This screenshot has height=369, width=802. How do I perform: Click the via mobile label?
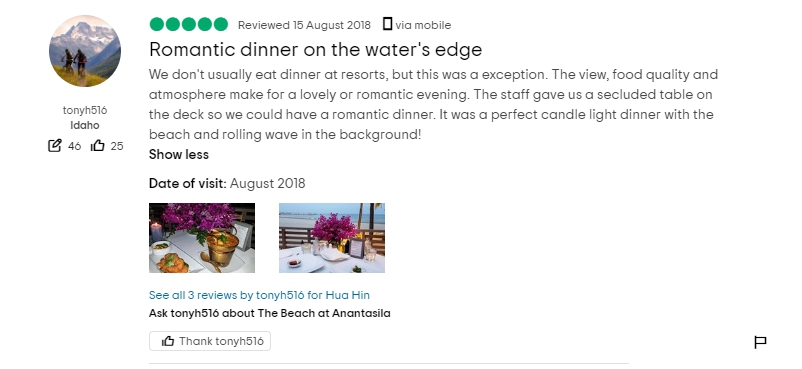click(x=423, y=25)
